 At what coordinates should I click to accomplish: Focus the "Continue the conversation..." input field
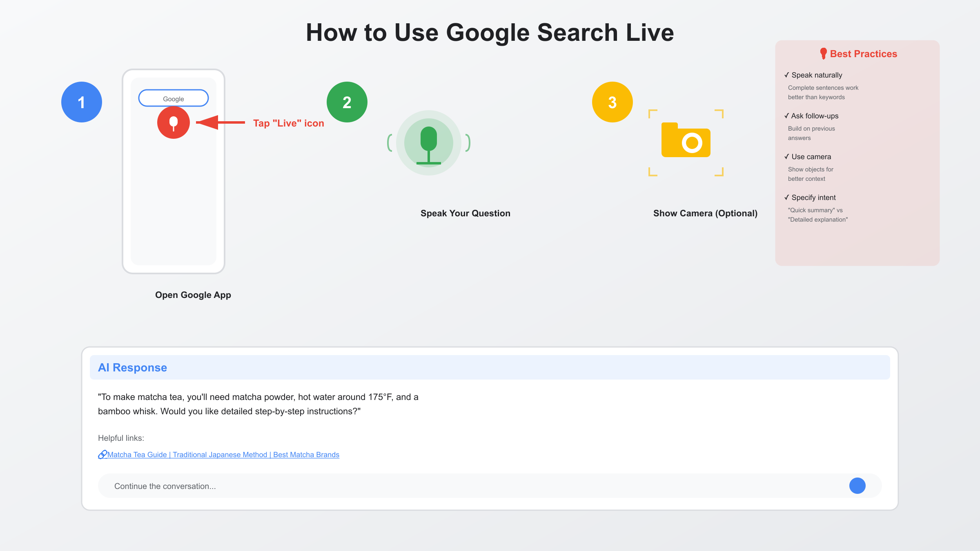pos(490,486)
